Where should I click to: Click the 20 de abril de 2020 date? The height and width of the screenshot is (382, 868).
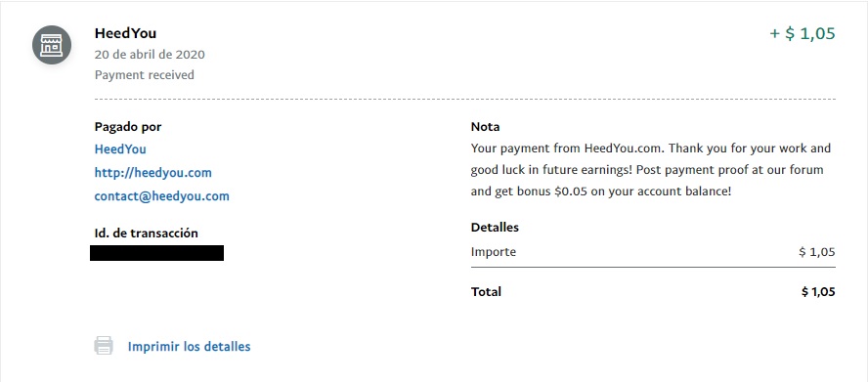pyautogui.click(x=150, y=55)
